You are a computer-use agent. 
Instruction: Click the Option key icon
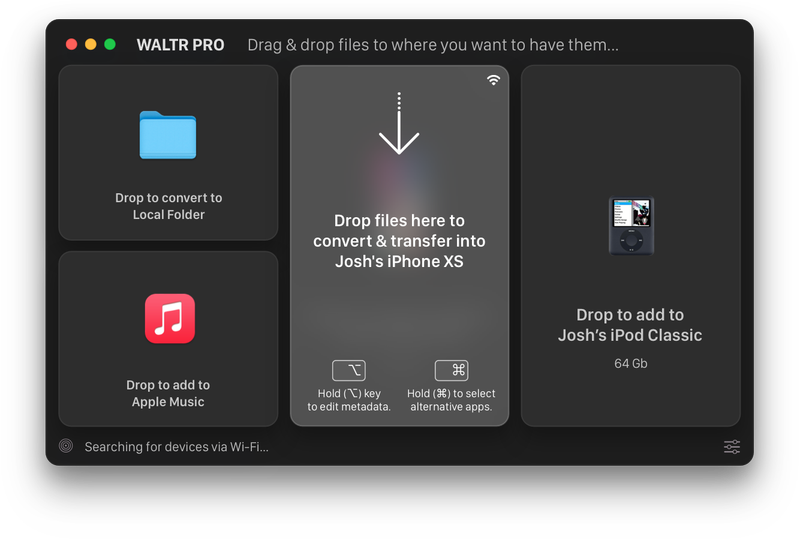point(349,371)
